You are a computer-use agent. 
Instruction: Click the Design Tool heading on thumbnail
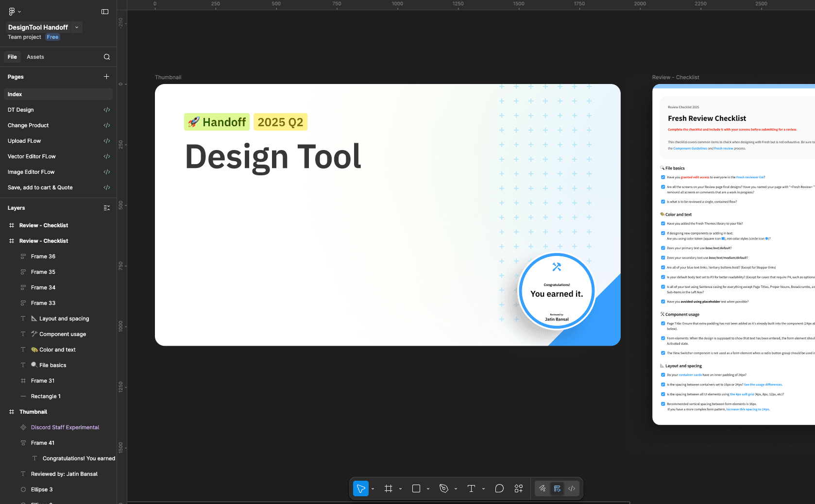pyautogui.click(x=273, y=157)
